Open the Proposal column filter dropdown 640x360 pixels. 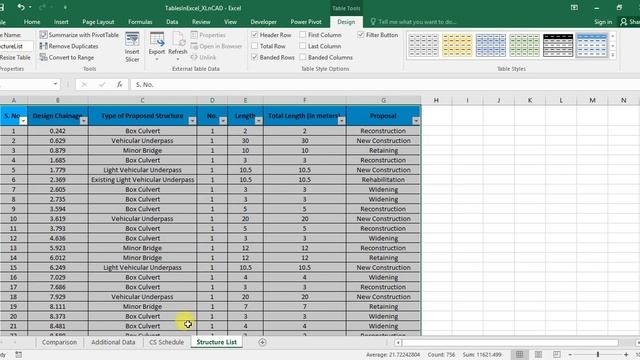coord(416,121)
